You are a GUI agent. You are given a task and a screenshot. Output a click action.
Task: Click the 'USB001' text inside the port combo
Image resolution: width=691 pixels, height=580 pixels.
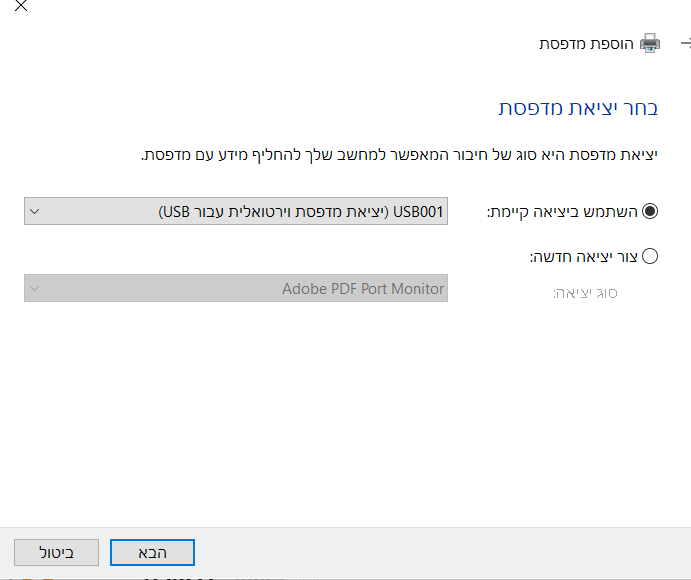(420, 212)
